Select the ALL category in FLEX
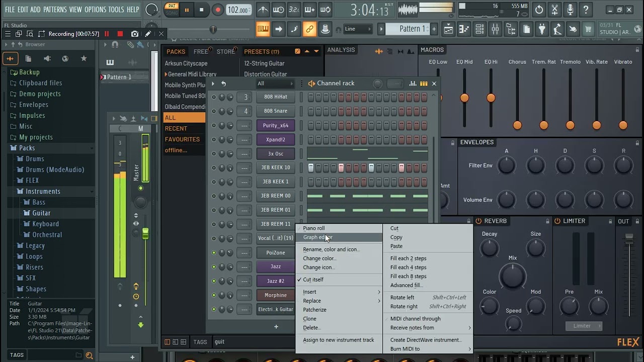Image resolution: width=644 pixels, height=362 pixels. 184,118
